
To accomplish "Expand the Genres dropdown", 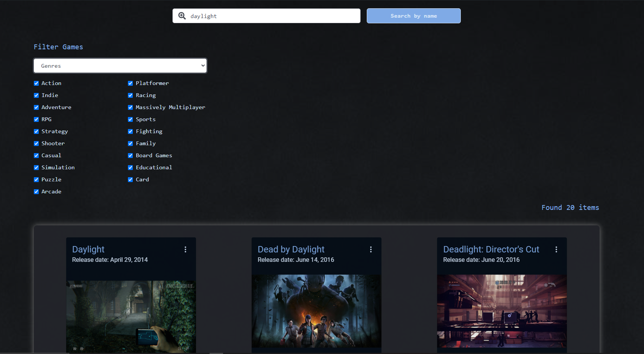I will (120, 65).
